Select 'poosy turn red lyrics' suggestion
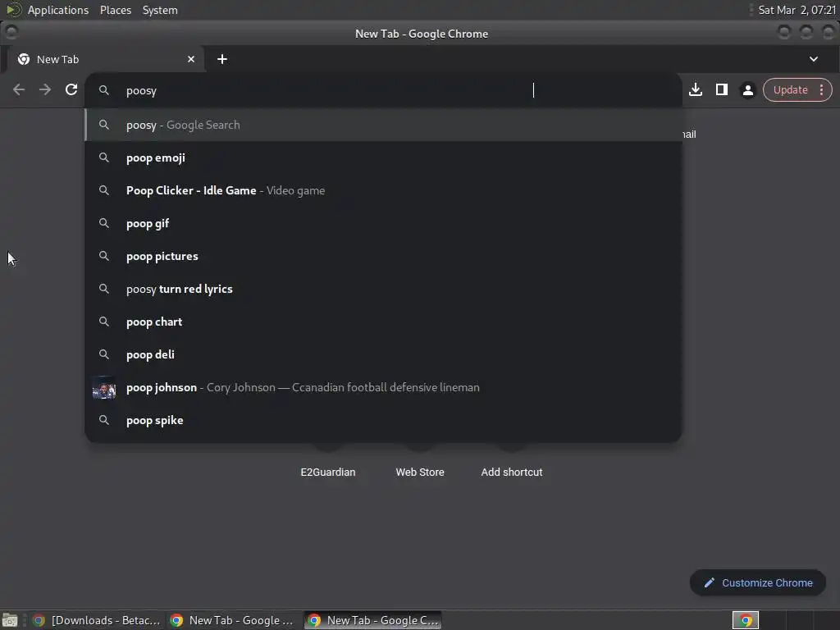Image resolution: width=840 pixels, height=630 pixels. (x=384, y=289)
